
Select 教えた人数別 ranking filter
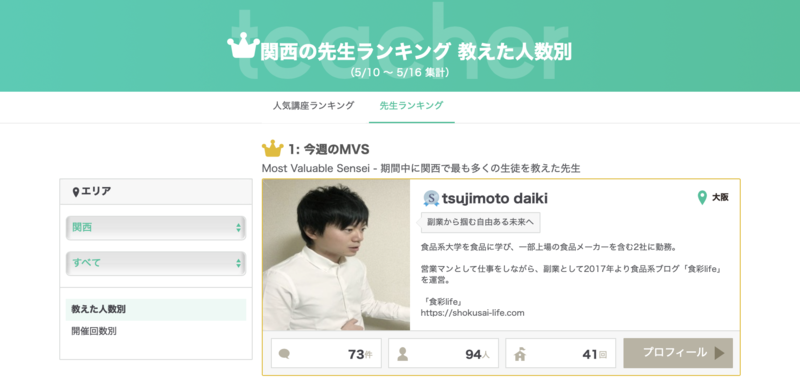coord(156,309)
